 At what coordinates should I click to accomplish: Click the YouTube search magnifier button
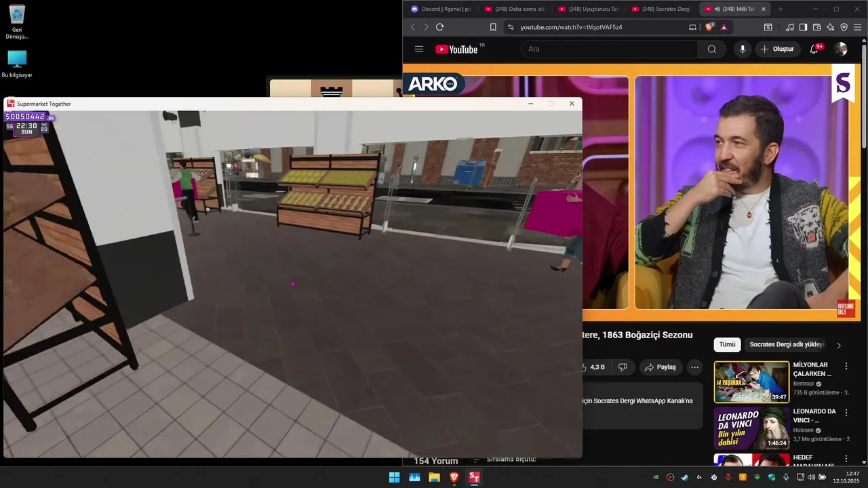711,49
